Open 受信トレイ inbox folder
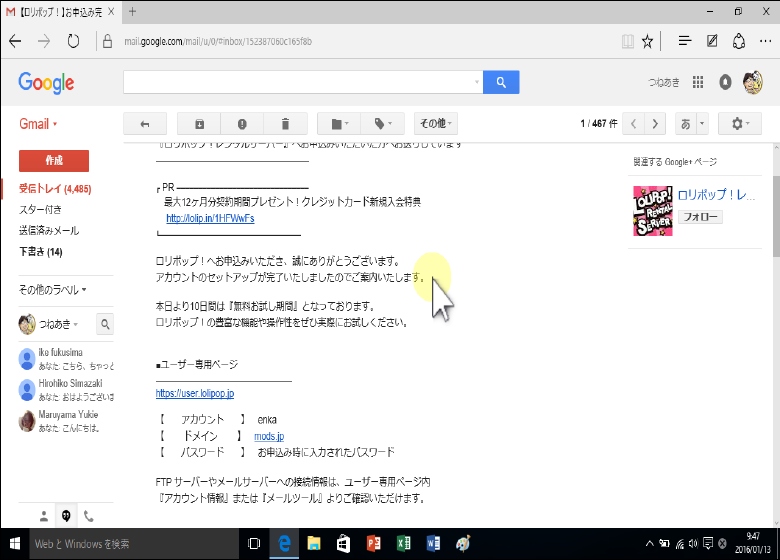The image size is (780, 560). tap(55, 188)
